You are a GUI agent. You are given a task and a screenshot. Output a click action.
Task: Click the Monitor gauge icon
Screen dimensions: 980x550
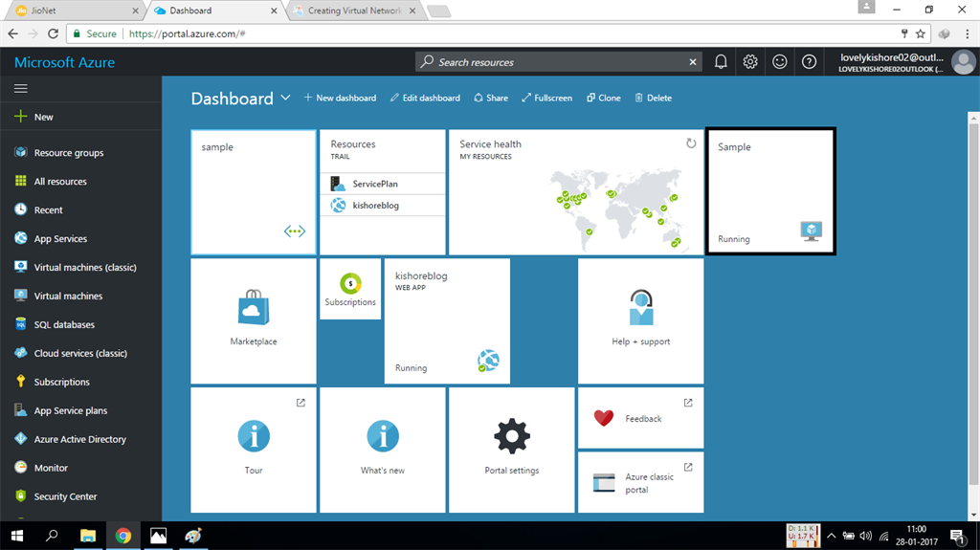point(21,467)
